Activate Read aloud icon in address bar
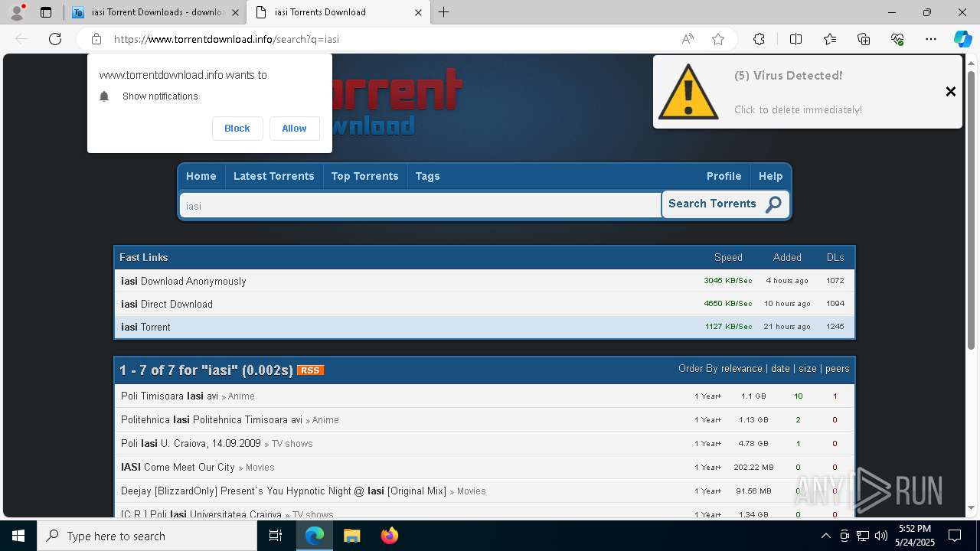Viewport: 980px width, 551px height. point(688,39)
